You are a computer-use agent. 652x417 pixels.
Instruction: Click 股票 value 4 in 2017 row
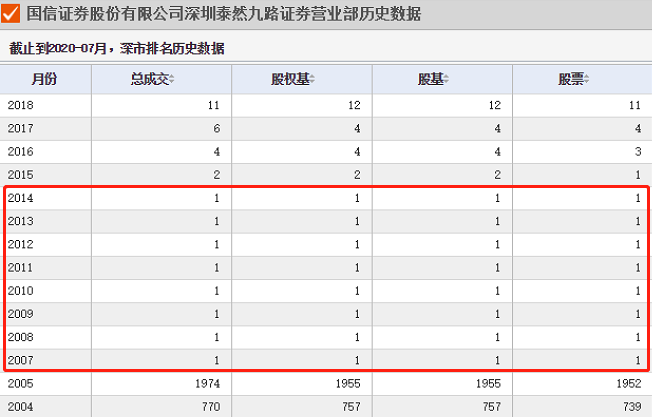[x=638, y=128]
